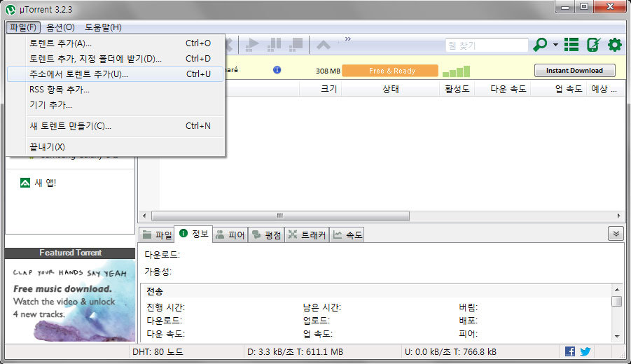This screenshot has height=364, width=631.
Task: Open the 도움말(H) menu
Action: (x=103, y=27)
